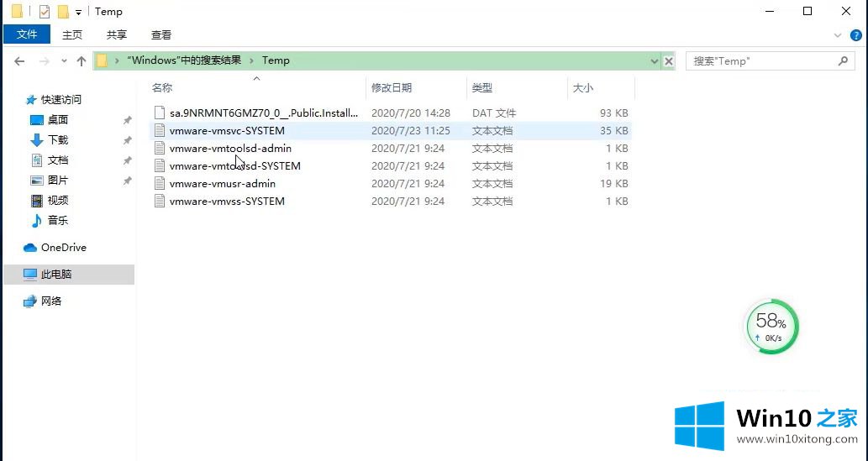Open 此电脑 in navigation pane
Screen dimensions: 868x461
click(56, 274)
